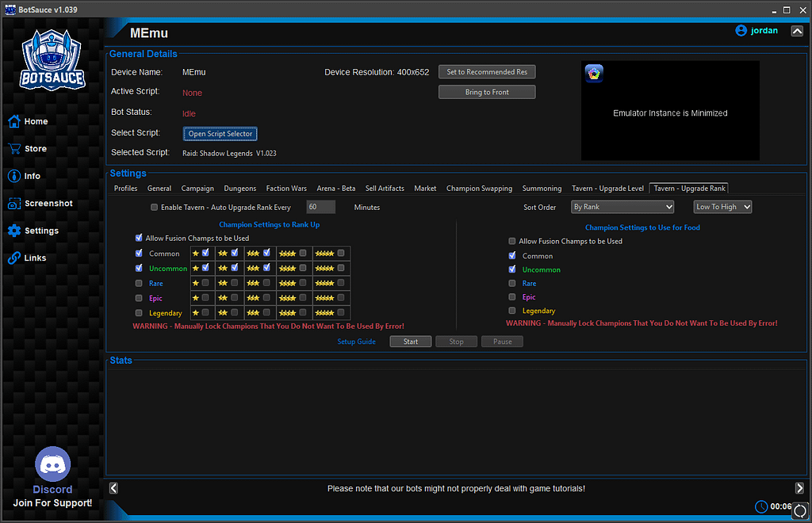This screenshot has height=523, width=812.
Task: Click the Minutes interval input field
Action: point(320,206)
